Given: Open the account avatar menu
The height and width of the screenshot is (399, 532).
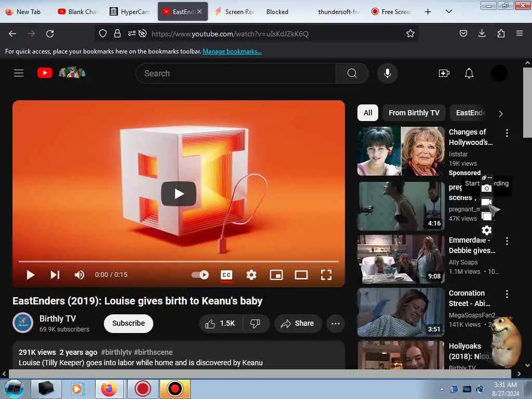Looking at the screenshot, I should [499, 73].
